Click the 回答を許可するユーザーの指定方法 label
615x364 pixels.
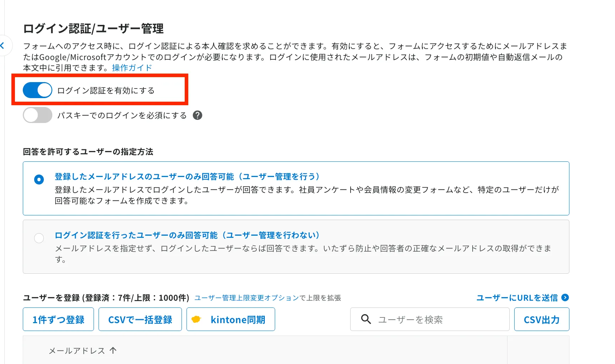(88, 152)
